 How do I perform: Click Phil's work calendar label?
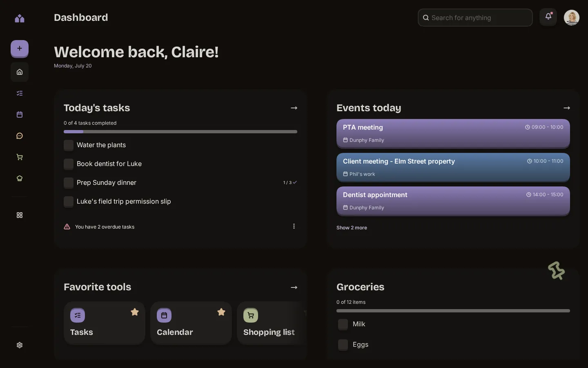tap(359, 174)
